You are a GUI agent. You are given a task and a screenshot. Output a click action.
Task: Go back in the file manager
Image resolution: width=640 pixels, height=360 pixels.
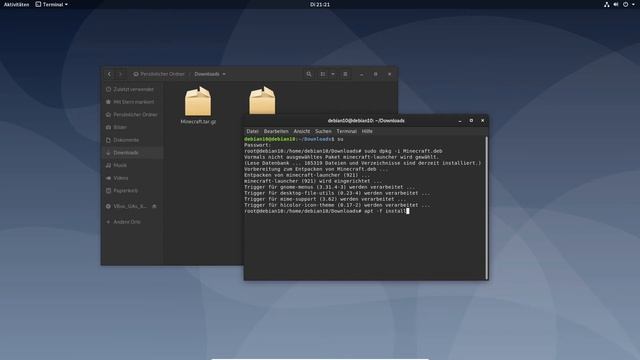click(x=109, y=74)
